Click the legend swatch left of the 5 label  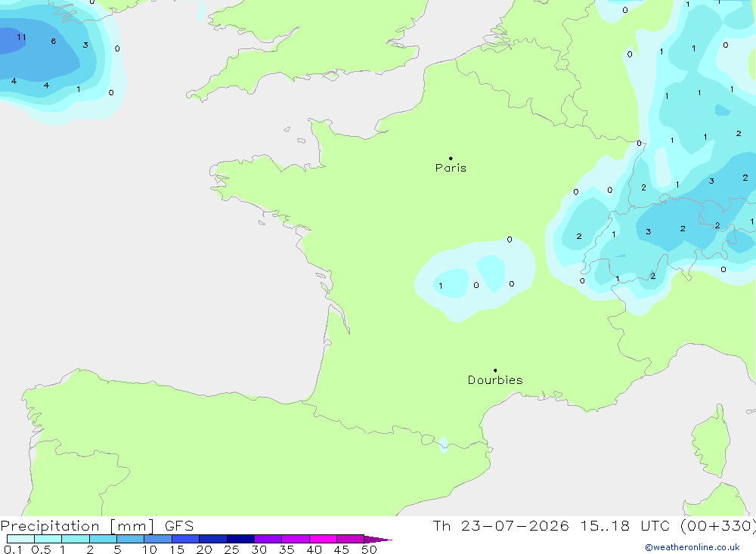pos(103,539)
